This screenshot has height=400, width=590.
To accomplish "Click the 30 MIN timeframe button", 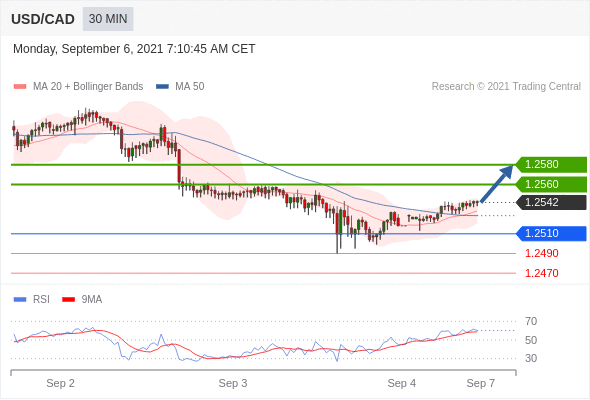I will coord(108,19).
